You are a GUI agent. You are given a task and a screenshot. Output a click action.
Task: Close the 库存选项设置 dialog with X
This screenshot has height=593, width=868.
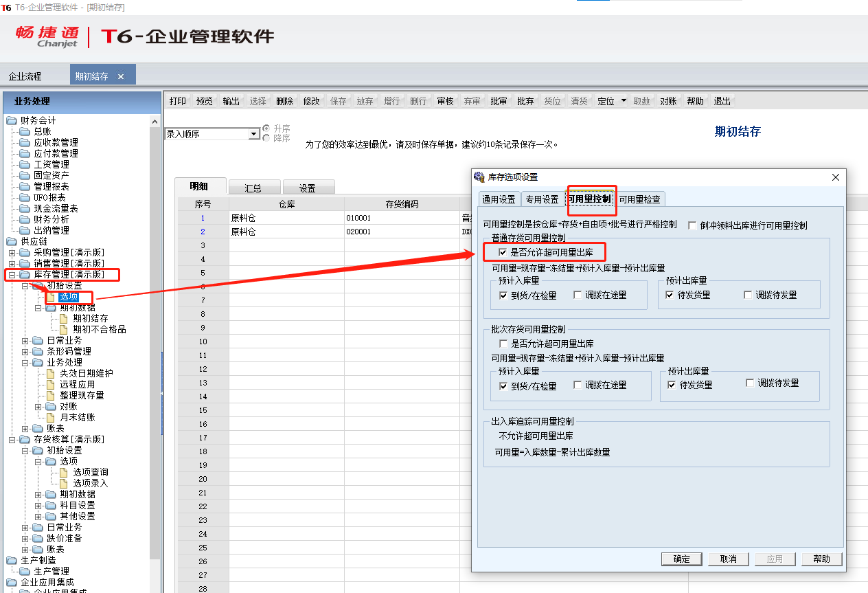[836, 177]
